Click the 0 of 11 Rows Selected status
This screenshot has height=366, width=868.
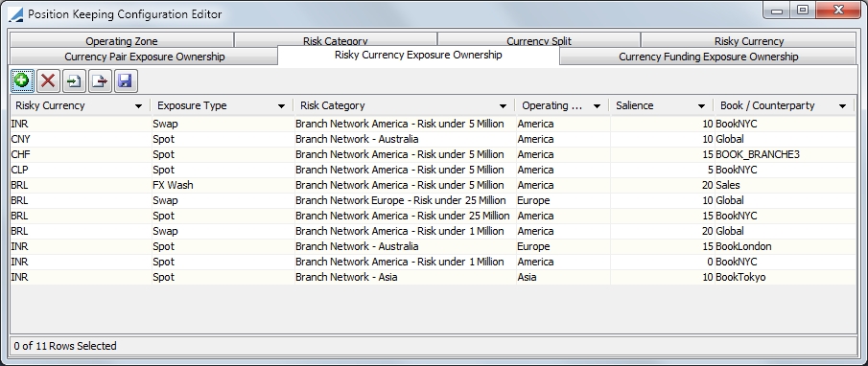pos(65,346)
